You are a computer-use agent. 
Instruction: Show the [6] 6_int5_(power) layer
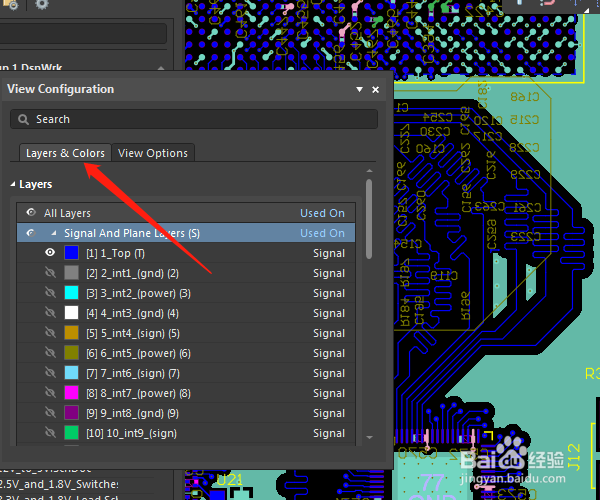(x=50, y=352)
